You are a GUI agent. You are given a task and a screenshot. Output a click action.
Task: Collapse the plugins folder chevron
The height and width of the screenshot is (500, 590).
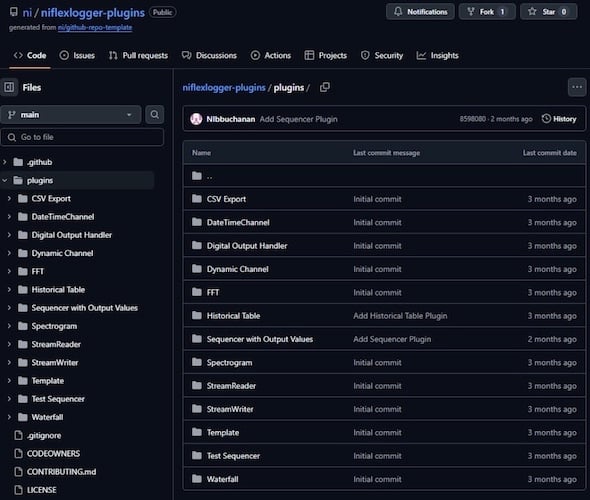[5, 181]
